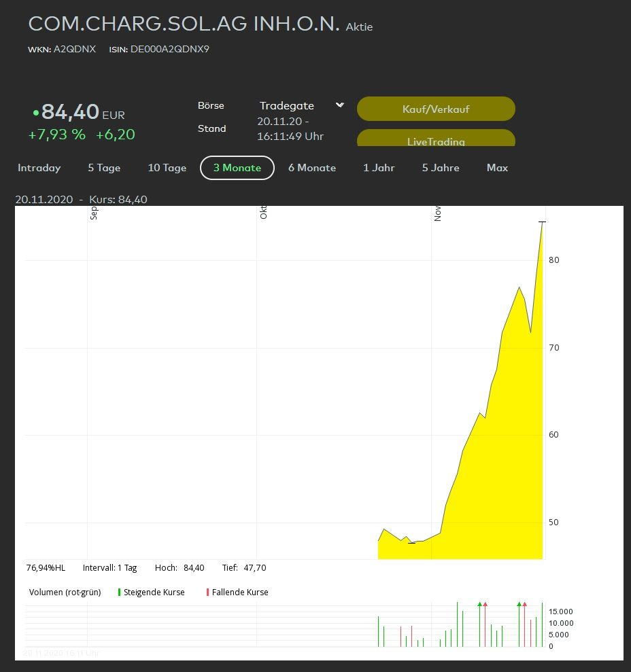Select the 5 Tage range
631x672 pixels.
(104, 168)
